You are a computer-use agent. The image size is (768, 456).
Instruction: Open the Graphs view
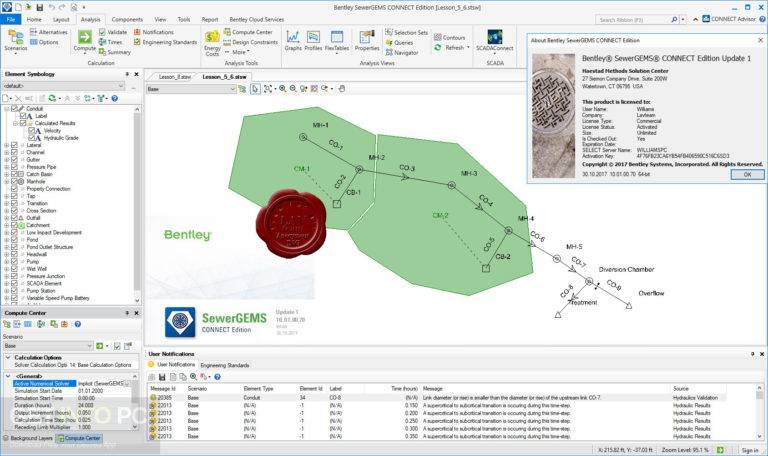click(293, 39)
